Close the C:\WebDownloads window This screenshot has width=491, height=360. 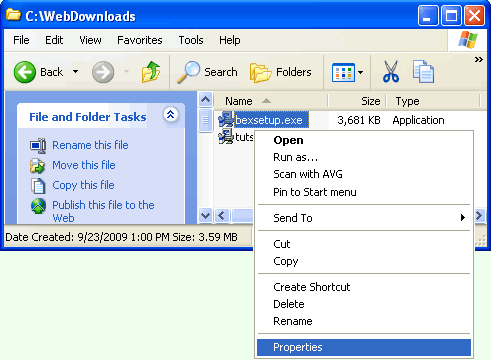click(474, 16)
